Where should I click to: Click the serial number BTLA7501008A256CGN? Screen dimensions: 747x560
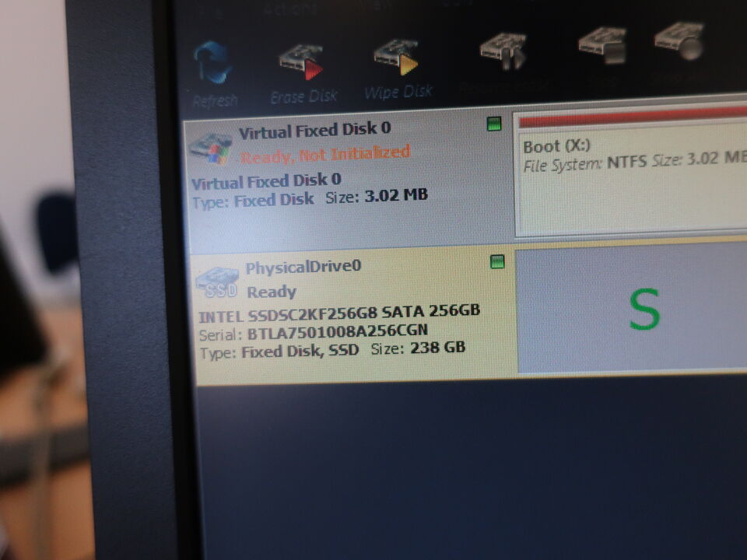tap(337, 332)
